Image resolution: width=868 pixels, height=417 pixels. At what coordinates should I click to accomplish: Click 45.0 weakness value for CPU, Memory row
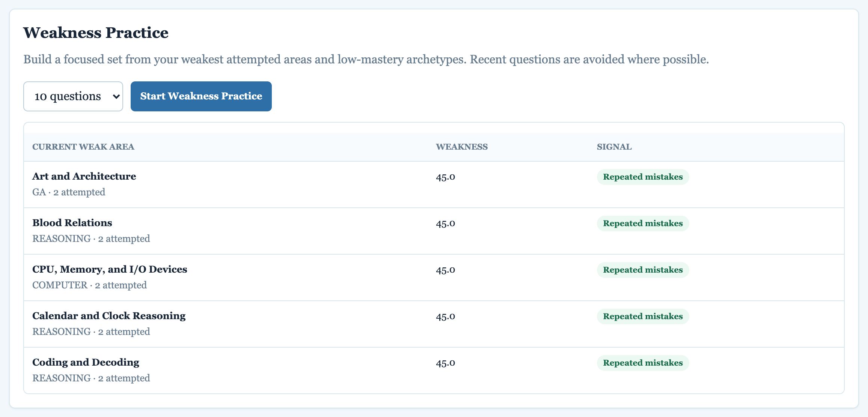pyautogui.click(x=445, y=270)
